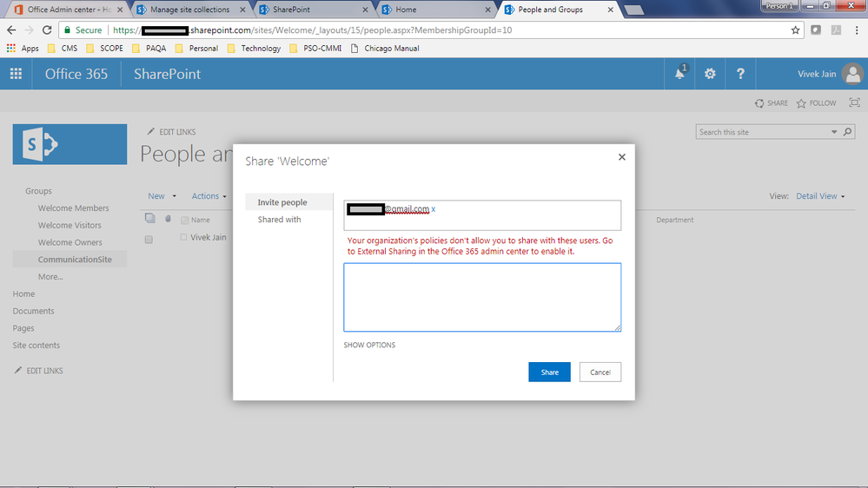Close the Share 'Welcome' dialog
Viewport: 868px width, 488px height.
coord(621,157)
